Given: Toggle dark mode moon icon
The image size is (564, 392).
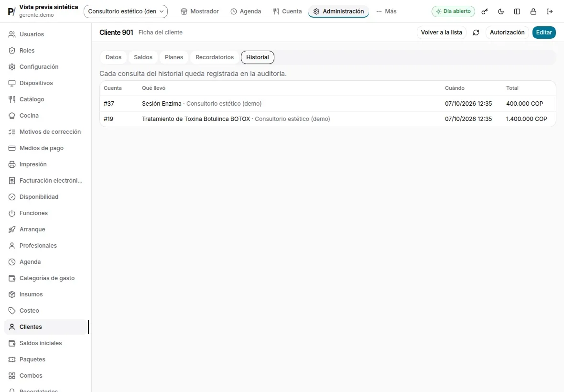Looking at the screenshot, I should (x=501, y=11).
